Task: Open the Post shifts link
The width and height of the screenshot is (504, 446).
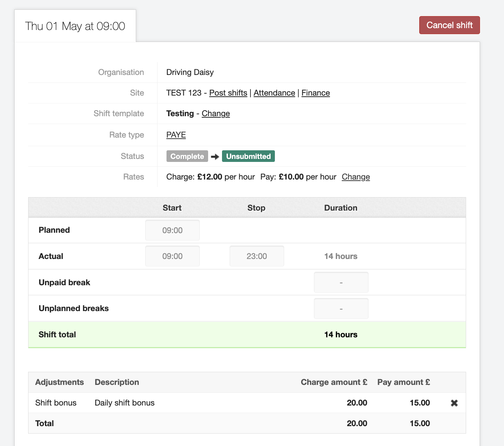Action: (228, 93)
